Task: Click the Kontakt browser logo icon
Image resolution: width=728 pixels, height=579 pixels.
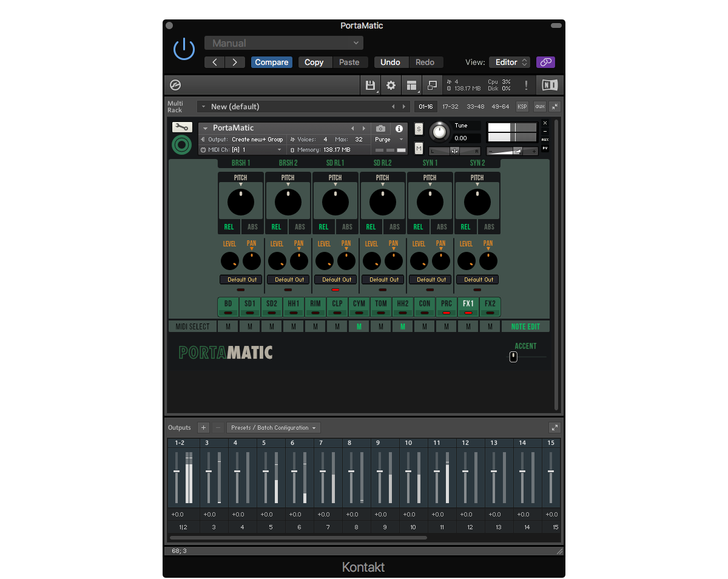Action: [175, 85]
